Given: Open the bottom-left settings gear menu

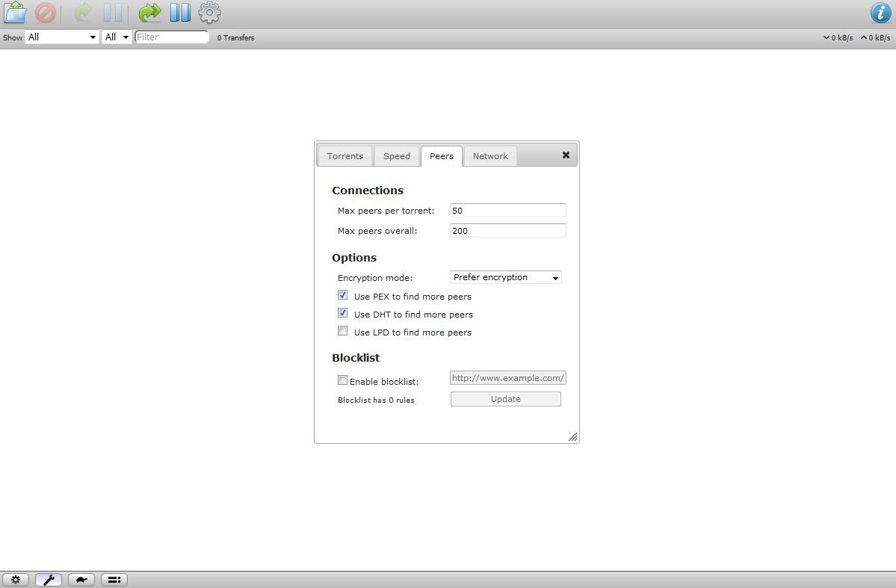Looking at the screenshot, I should tap(16, 580).
